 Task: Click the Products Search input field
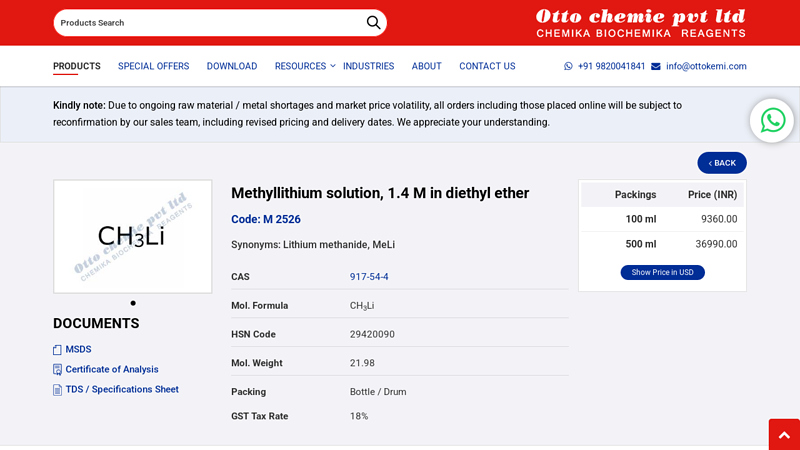(x=205, y=23)
